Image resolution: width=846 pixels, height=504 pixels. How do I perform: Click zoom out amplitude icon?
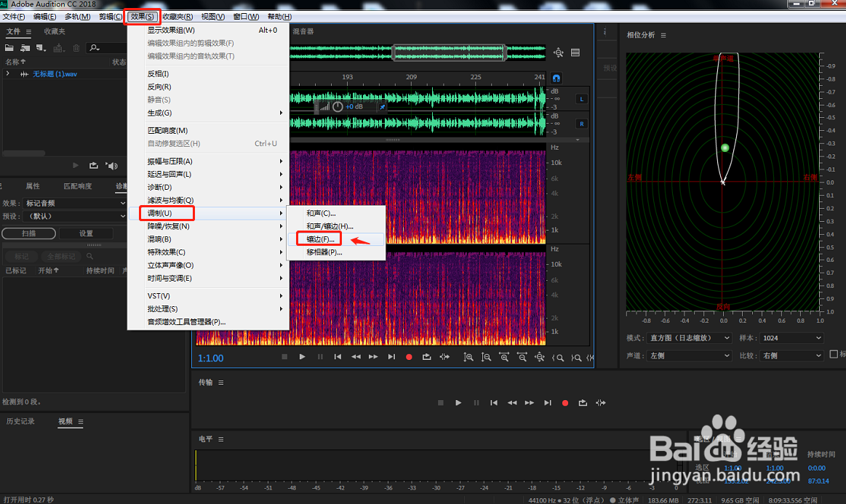[486, 357]
